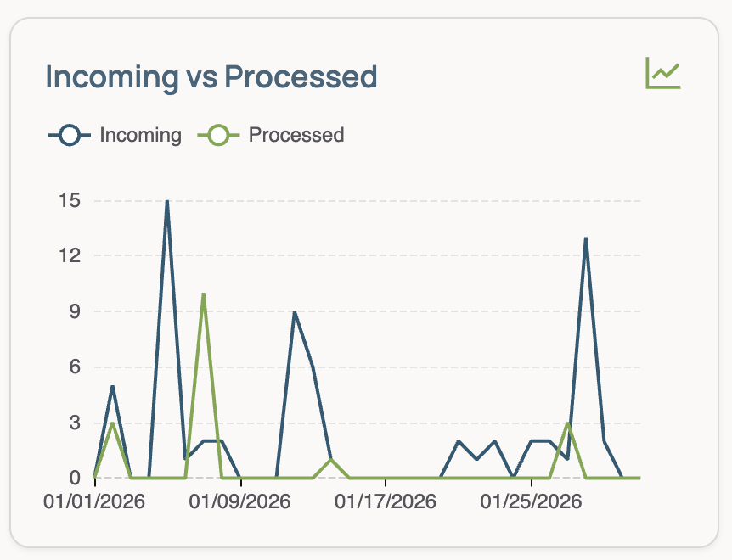The width and height of the screenshot is (732, 560).
Task: Click the y-axis label 6
Action: pyautogui.click(x=76, y=367)
